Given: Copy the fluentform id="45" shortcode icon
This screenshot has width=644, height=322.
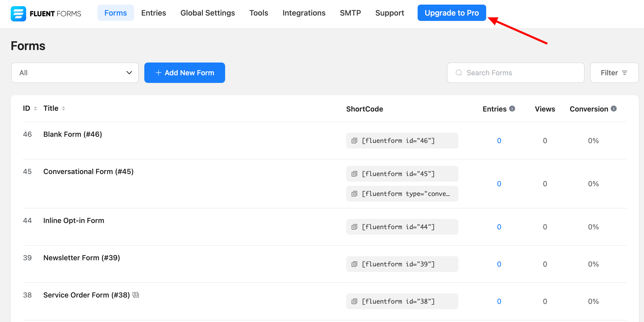Looking at the screenshot, I should pyautogui.click(x=354, y=174).
